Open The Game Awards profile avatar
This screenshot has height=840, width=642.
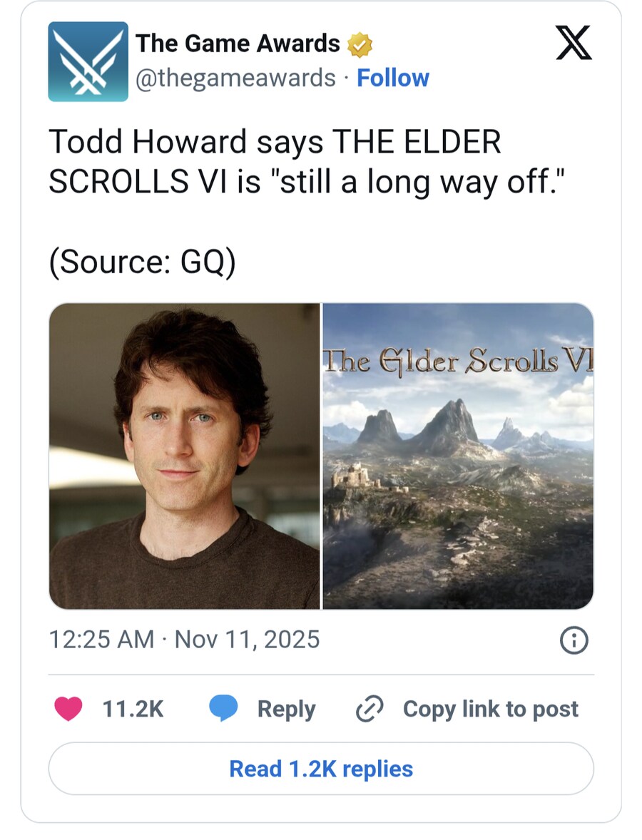88,61
